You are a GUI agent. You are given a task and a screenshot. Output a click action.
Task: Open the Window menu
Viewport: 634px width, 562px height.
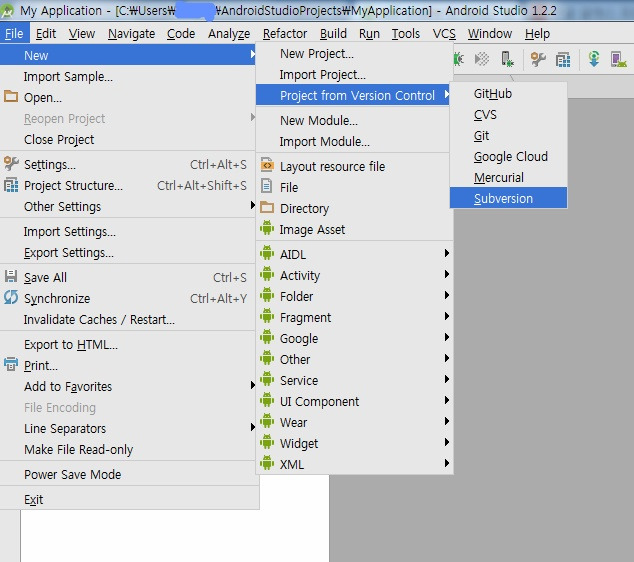490,34
